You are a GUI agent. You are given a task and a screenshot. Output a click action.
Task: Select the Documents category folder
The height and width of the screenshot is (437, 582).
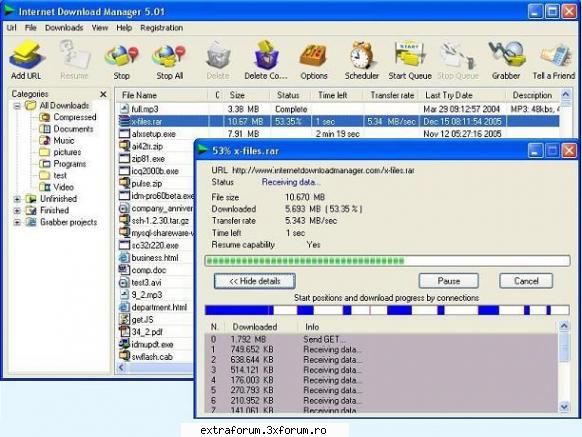66,129
